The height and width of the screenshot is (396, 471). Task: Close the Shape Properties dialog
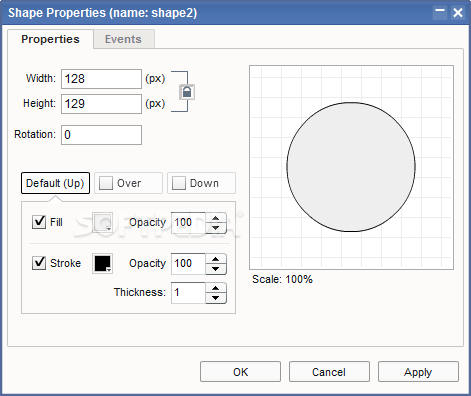458,13
